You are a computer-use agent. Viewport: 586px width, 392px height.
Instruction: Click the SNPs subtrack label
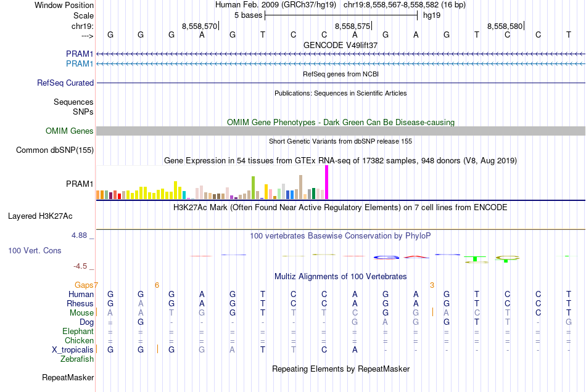[83, 112]
